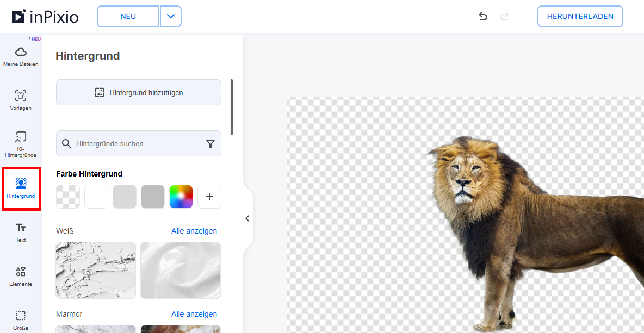644x333 pixels.
Task: Show all Marmor backgrounds
Action: [194, 314]
